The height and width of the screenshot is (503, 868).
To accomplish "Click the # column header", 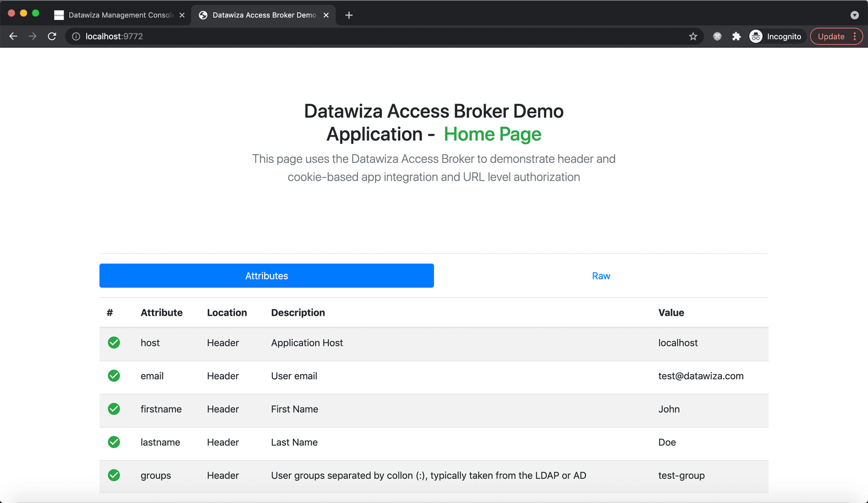I will pos(110,313).
